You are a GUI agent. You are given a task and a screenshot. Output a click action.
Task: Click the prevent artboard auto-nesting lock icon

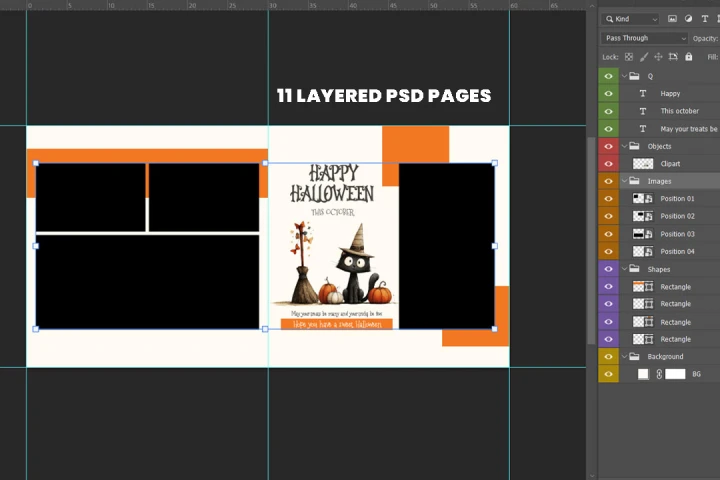(674, 57)
